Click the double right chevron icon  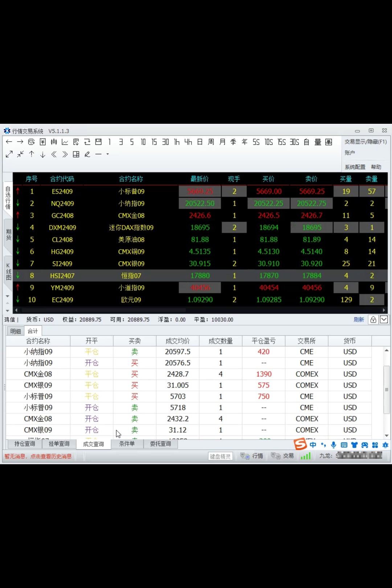pyautogui.click(x=65, y=154)
